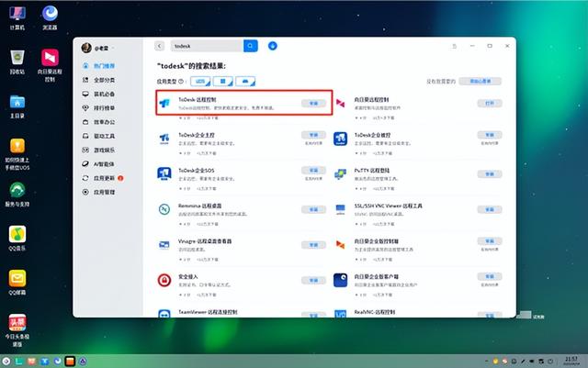Click the RealVNC-远程控制 title
This screenshot has width=588, height=368.
pyautogui.click(x=374, y=312)
